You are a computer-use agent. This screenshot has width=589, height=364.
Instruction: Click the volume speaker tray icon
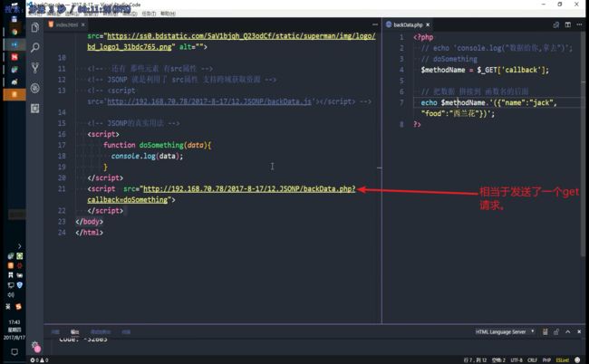[x=11, y=294]
